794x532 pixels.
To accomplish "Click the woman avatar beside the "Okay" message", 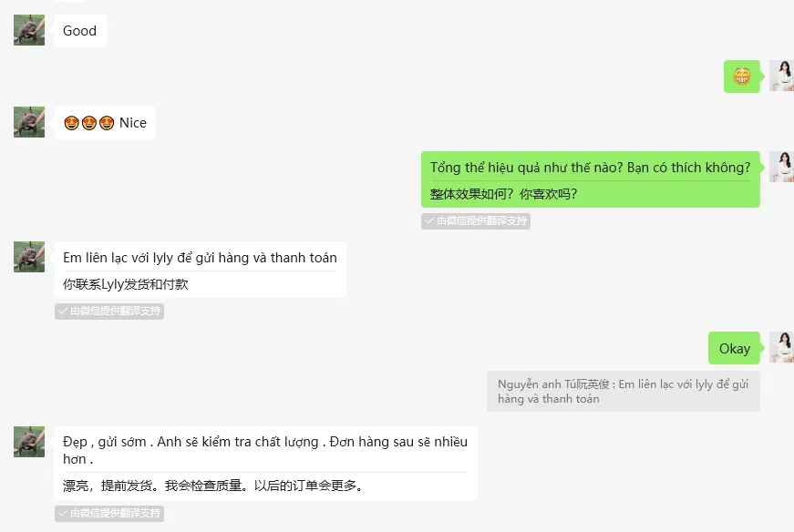I will (782, 347).
